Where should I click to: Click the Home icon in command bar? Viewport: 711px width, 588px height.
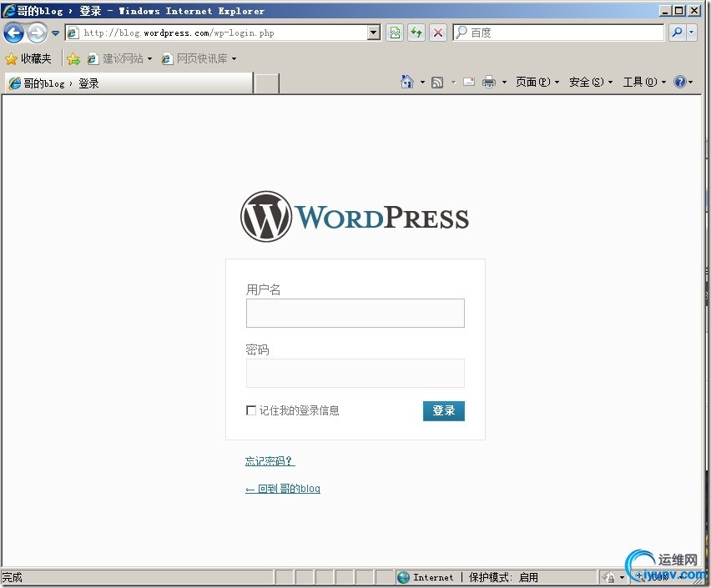pos(407,82)
